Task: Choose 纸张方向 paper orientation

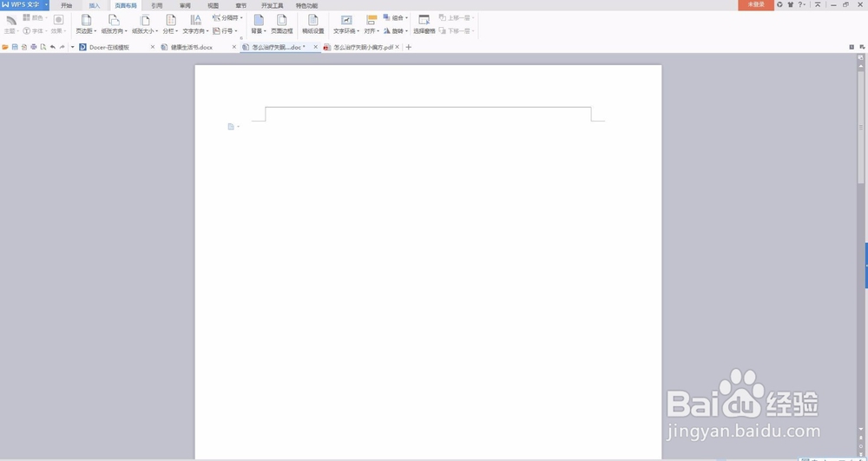Action: (114, 24)
